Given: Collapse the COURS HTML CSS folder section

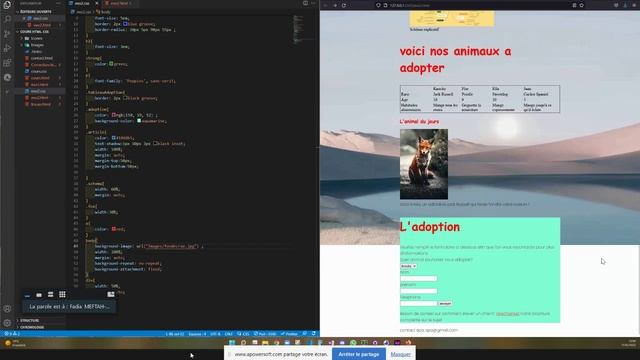Looking at the screenshot, I should (35, 31).
